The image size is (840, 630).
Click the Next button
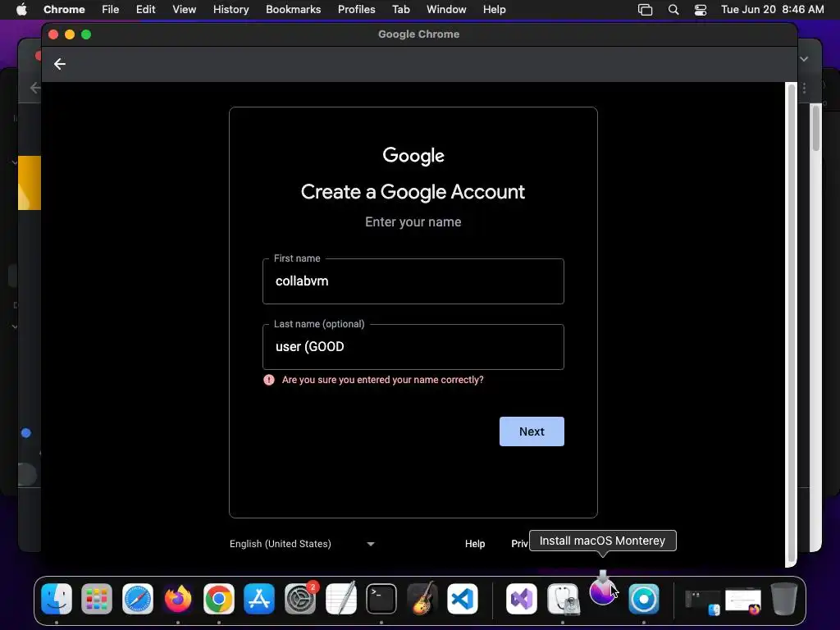coord(532,431)
